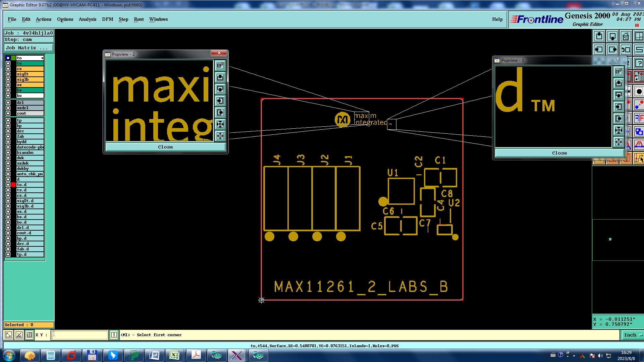Zoom in inside Popview 1

619,130
